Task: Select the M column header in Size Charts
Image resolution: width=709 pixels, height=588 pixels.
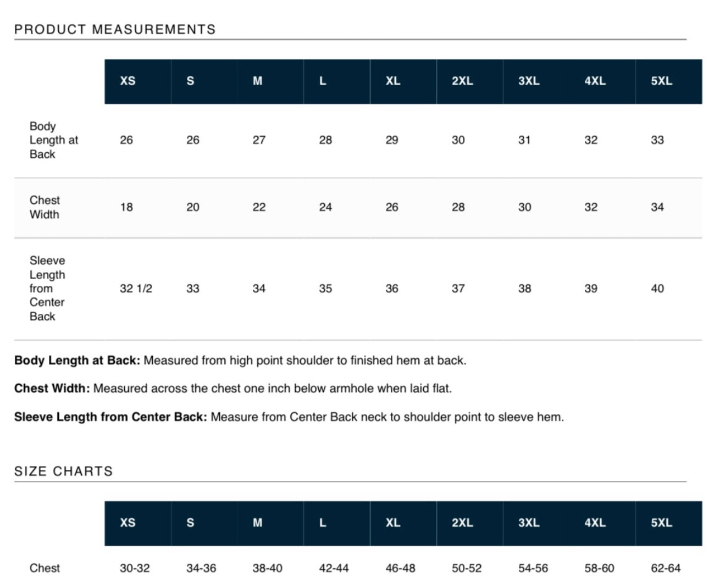Action: (x=257, y=523)
